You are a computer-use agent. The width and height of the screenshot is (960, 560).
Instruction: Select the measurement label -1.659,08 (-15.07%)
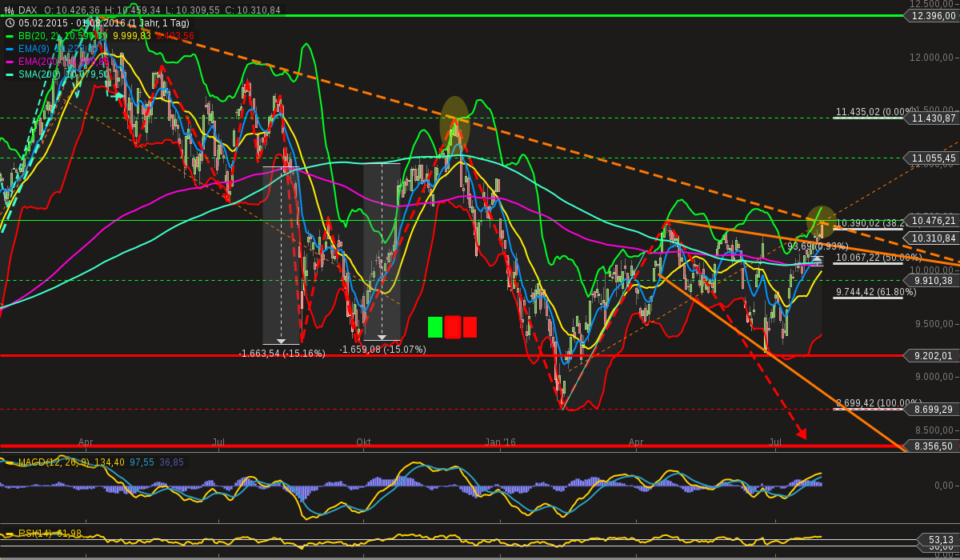[383, 350]
